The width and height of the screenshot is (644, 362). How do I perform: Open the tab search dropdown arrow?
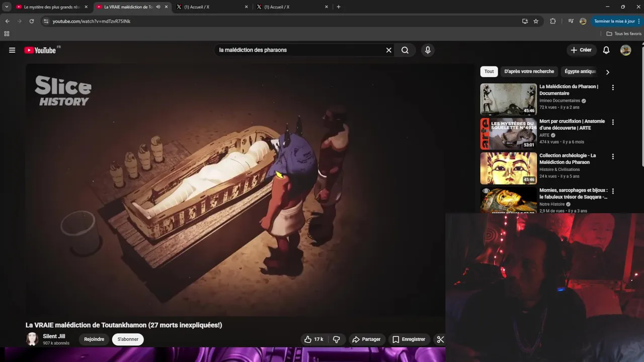click(x=7, y=7)
